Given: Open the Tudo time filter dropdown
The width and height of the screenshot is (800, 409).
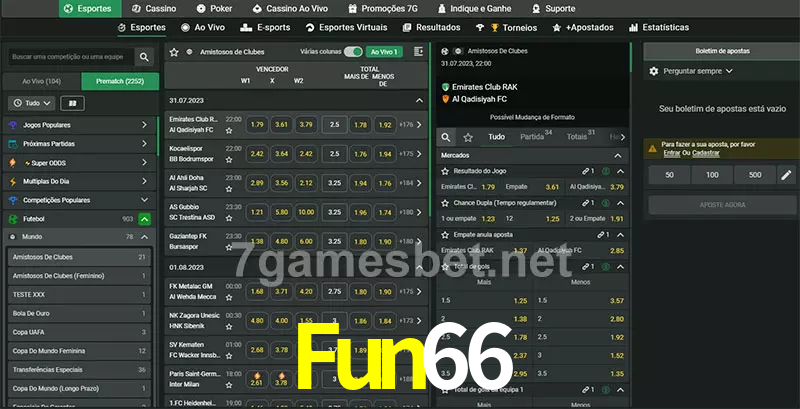Looking at the screenshot, I should (32, 103).
